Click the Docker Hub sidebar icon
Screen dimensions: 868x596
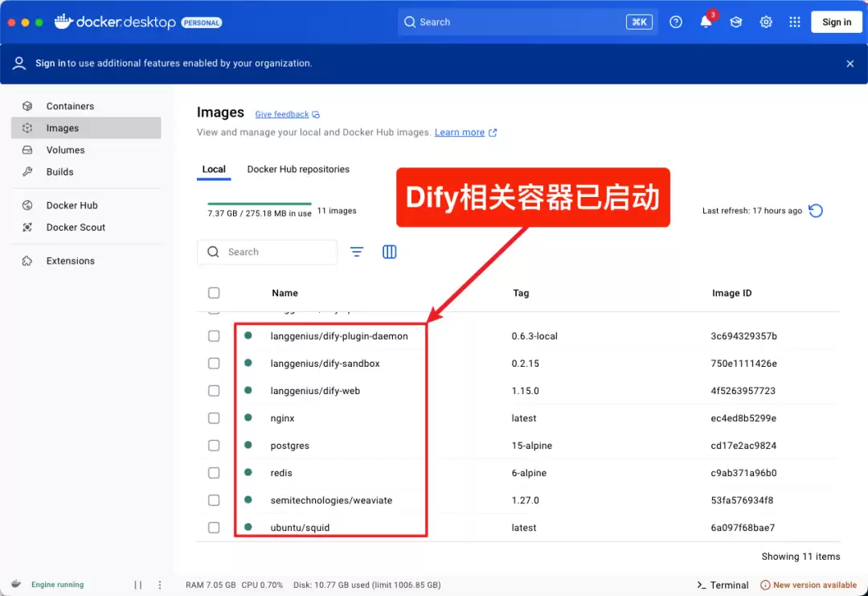[27, 205]
